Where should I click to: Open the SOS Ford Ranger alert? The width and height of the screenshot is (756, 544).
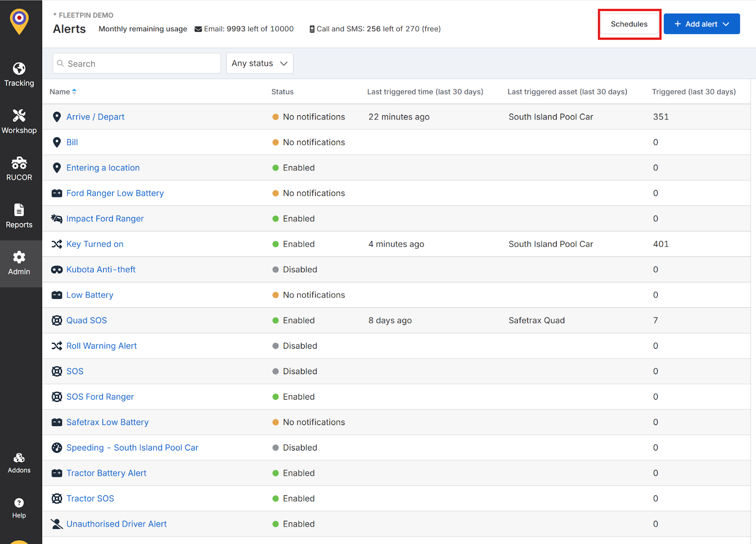(x=100, y=397)
